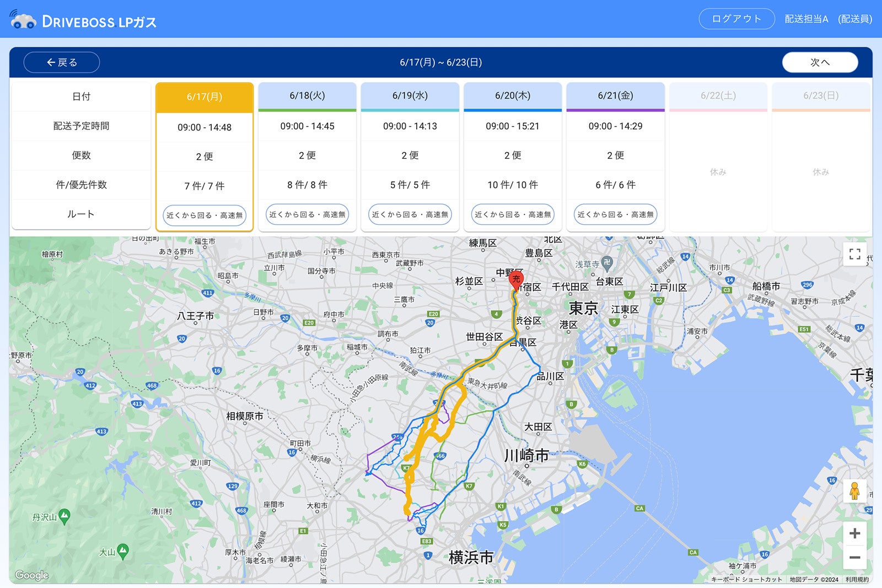This screenshot has height=588, width=882.
Task: Switch to the 6/18(火) date column
Action: pos(306,95)
